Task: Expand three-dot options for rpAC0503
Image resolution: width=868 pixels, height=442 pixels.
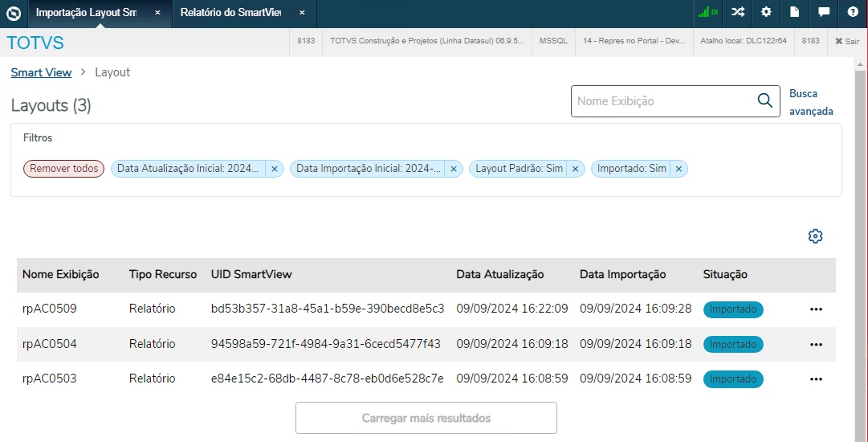Action: 816,379
